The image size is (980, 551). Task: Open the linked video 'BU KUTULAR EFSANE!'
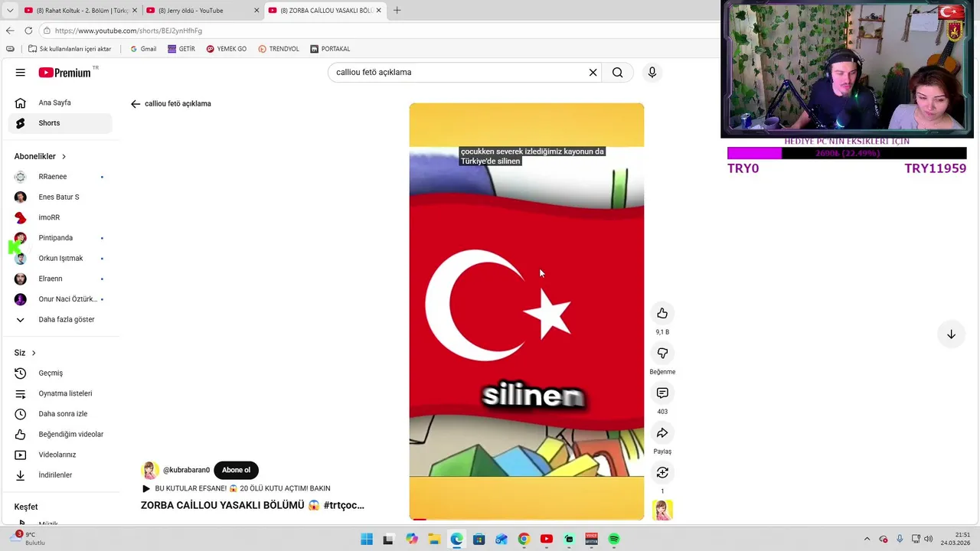coord(236,488)
